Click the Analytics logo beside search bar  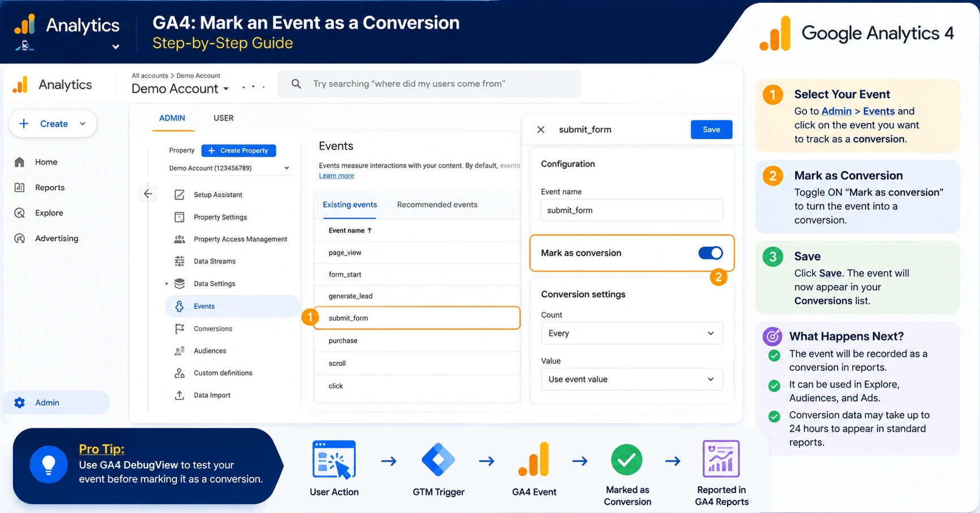point(20,84)
